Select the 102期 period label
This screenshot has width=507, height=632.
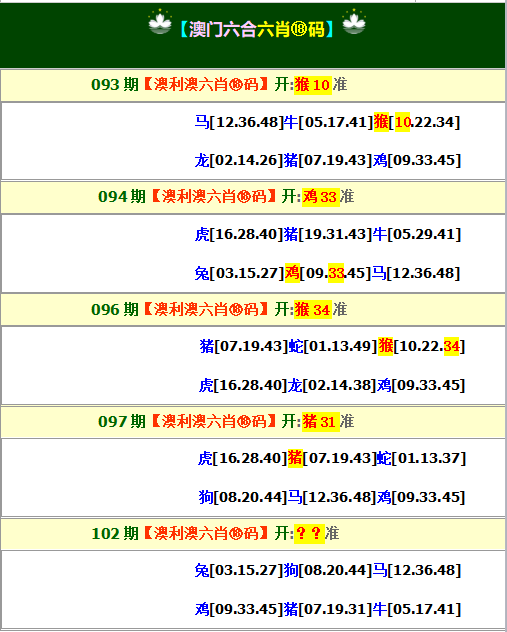115,534
